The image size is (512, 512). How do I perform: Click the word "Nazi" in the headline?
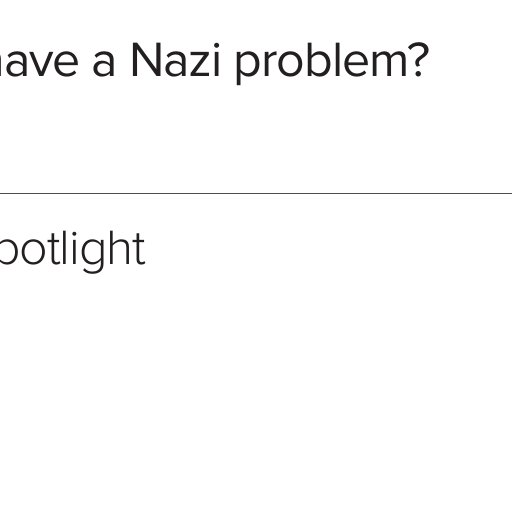(176, 60)
